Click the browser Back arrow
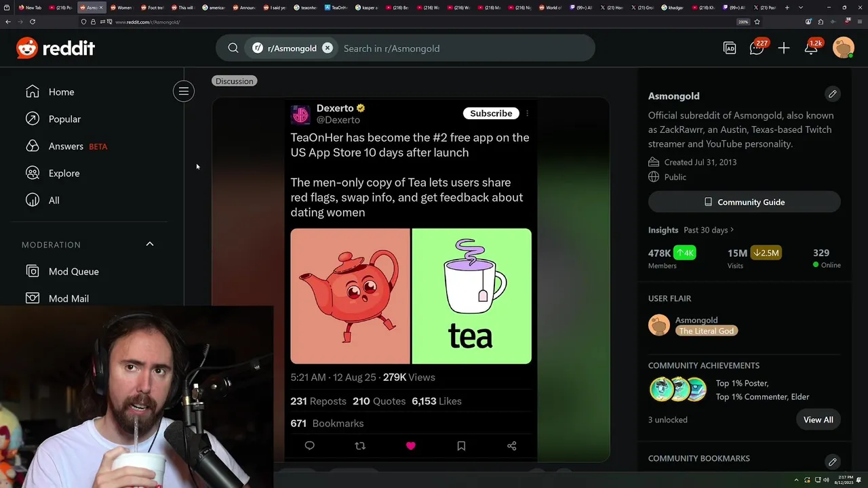 tap(8, 22)
